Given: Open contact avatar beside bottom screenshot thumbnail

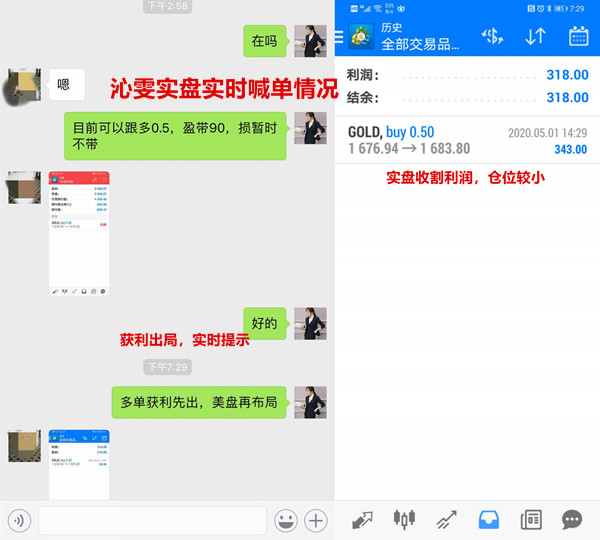Looking at the screenshot, I should (24, 445).
